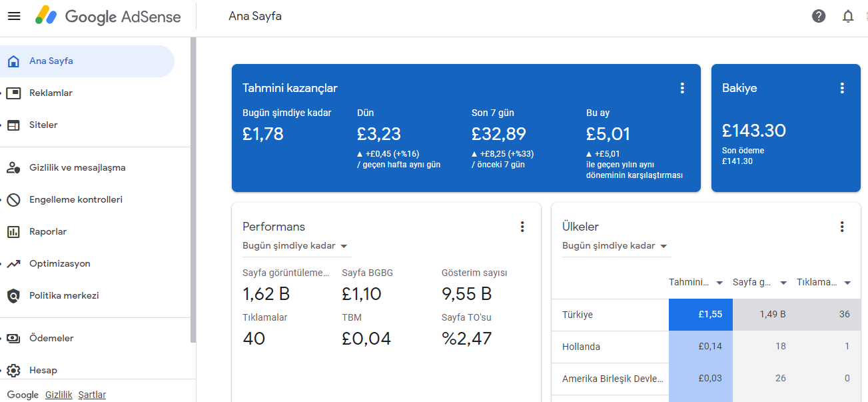The height and width of the screenshot is (402, 868).
Task: Open Optimizasyon section label
Action: click(60, 264)
